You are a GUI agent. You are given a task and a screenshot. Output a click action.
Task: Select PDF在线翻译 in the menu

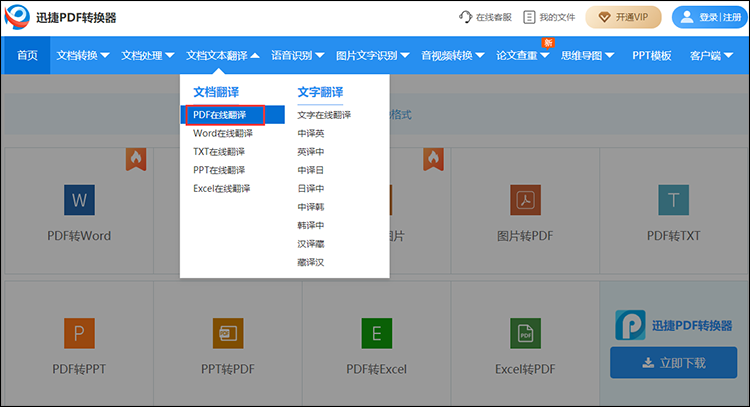[x=232, y=115]
